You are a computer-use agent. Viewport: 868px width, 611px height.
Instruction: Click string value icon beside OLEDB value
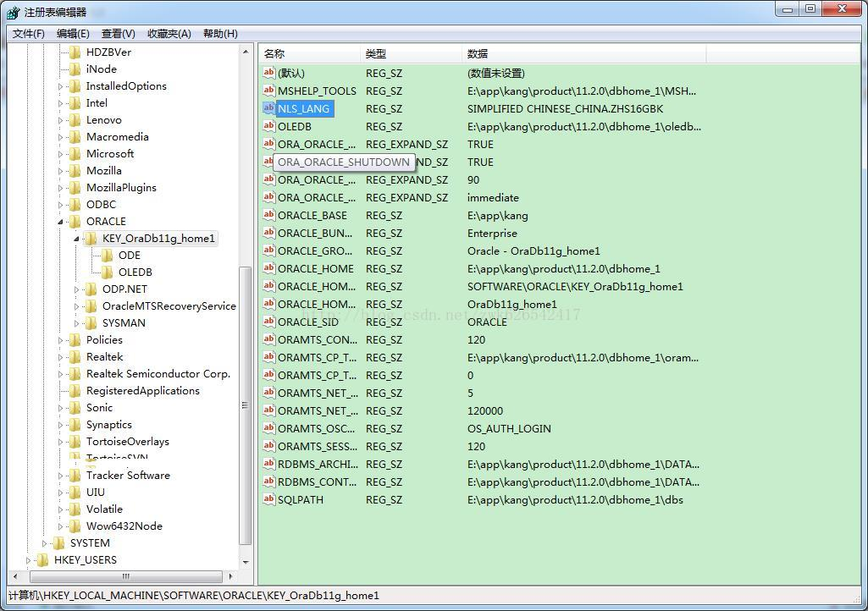(x=269, y=126)
